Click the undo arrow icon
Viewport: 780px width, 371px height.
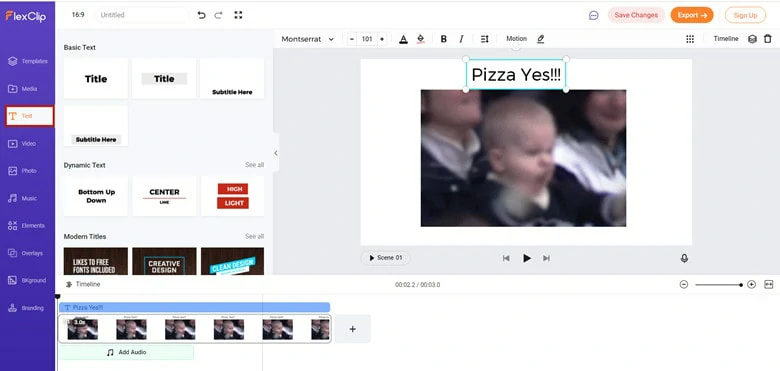[x=201, y=15]
